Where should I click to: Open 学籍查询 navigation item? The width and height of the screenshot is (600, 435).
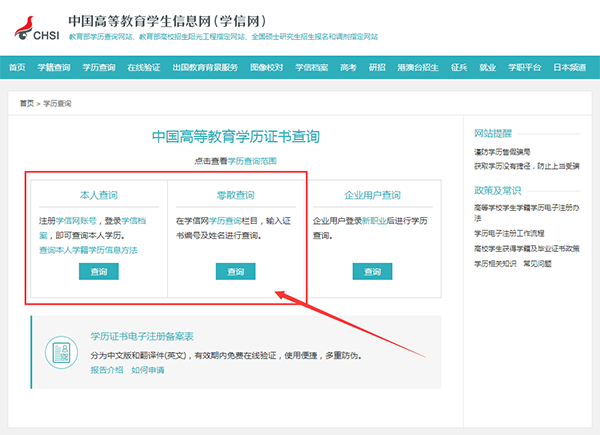[54, 68]
